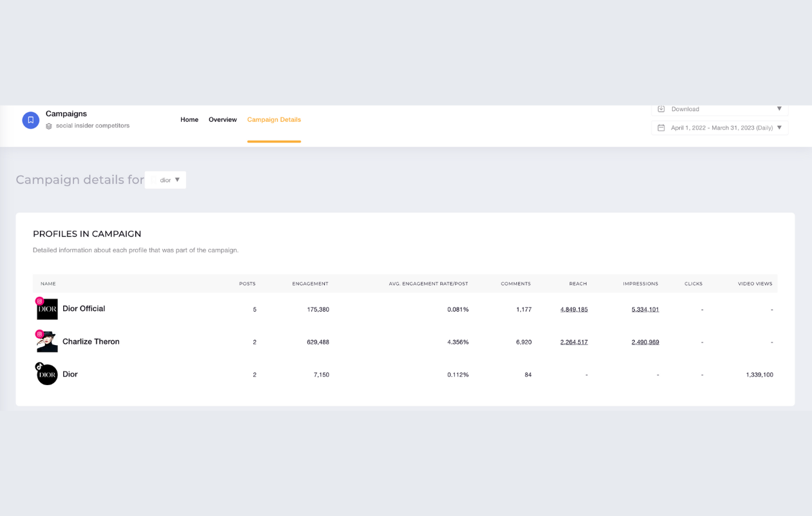Click the Charlize Theron profile name

pos(91,342)
